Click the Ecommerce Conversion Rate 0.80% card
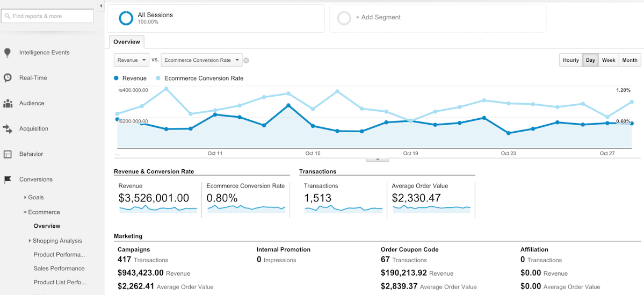644x295 pixels. (245, 200)
